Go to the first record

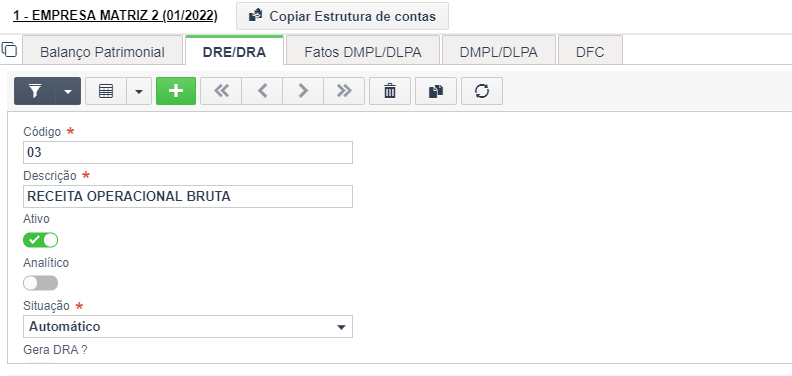point(221,91)
